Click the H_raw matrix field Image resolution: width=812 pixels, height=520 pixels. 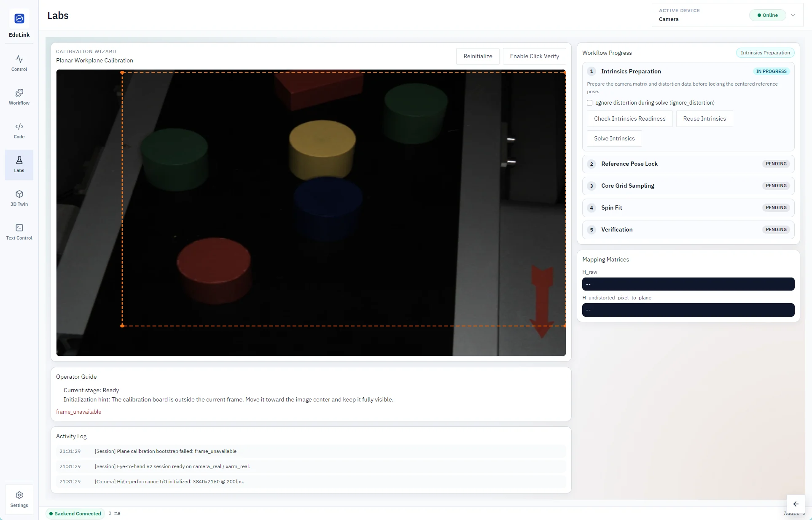point(688,284)
